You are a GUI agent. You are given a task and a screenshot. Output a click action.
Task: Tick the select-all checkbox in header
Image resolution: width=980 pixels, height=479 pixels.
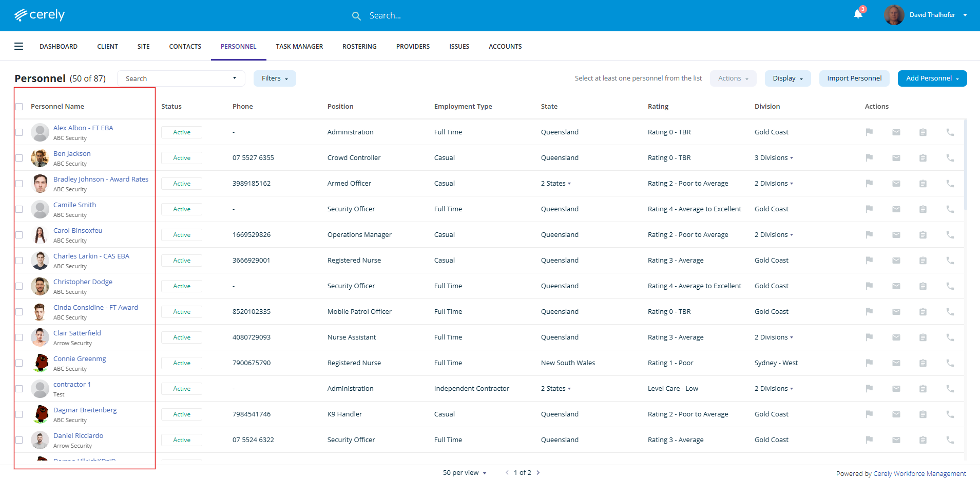(x=19, y=107)
